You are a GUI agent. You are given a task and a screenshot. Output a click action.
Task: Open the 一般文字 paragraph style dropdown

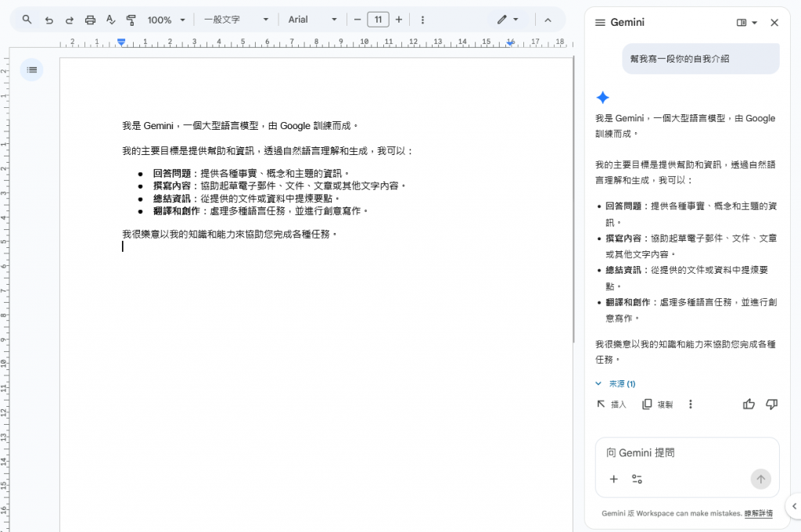pyautogui.click(x=236, y=20)
